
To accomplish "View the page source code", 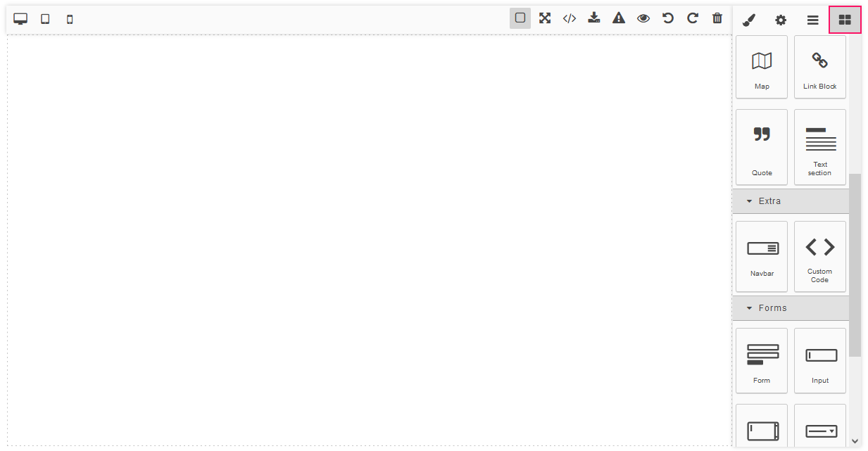I will (x=570, y=18).
